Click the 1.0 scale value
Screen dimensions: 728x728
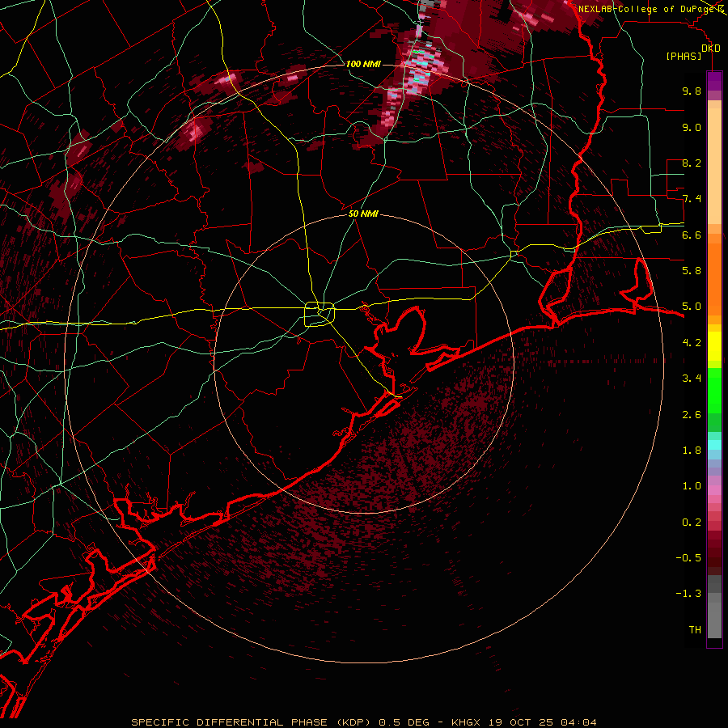tap(692, 486)
